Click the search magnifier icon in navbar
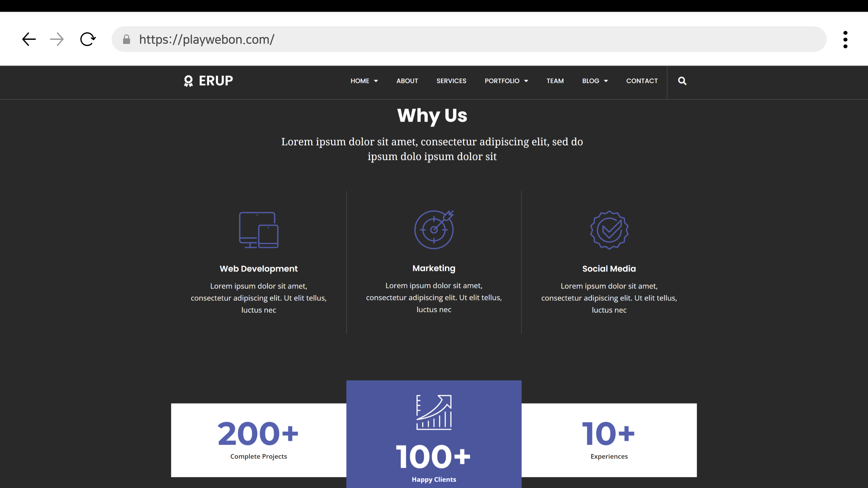The width and height of the screenshot is (868, 488). click(682, 81)
